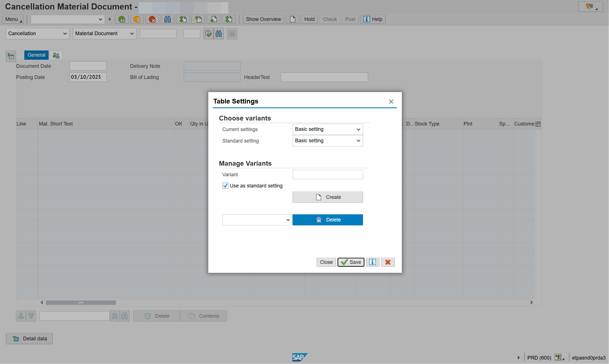Click the Detail data button
609x364 pixels.
point(29,339)
